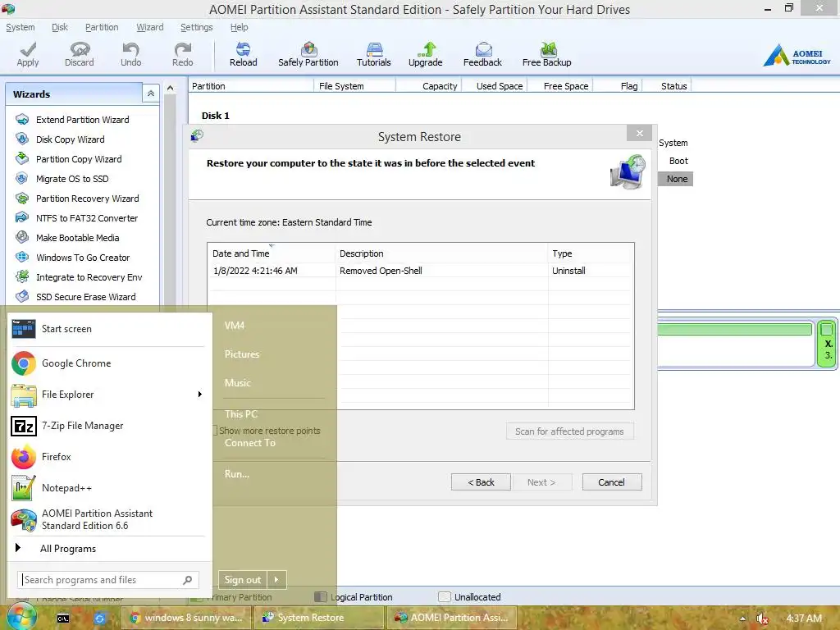The image size is (840, 630).
Task: Click the AOMEI Technology logo
Action: 797,55
